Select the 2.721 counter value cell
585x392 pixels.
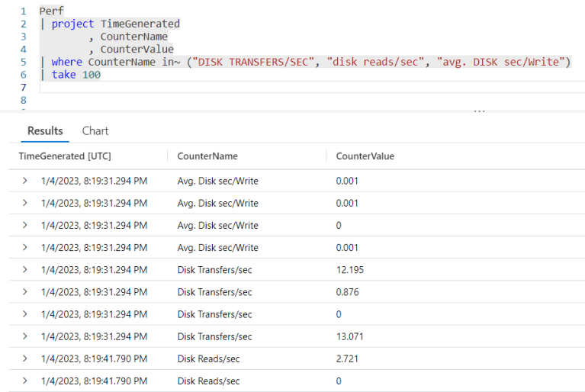click(347, 358)
